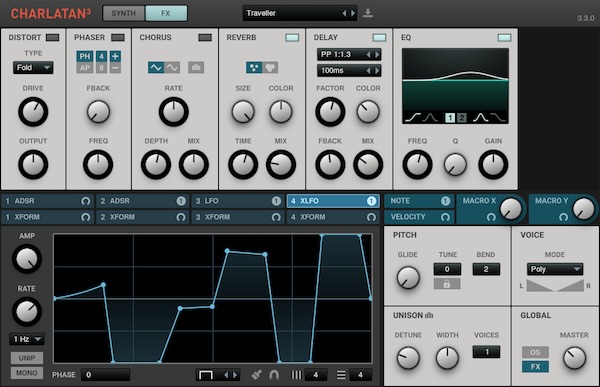The width and height of the screenshot is (600, 387).
Task: Click modulation link icon on 1 ADSR
Action: [85, 201]
